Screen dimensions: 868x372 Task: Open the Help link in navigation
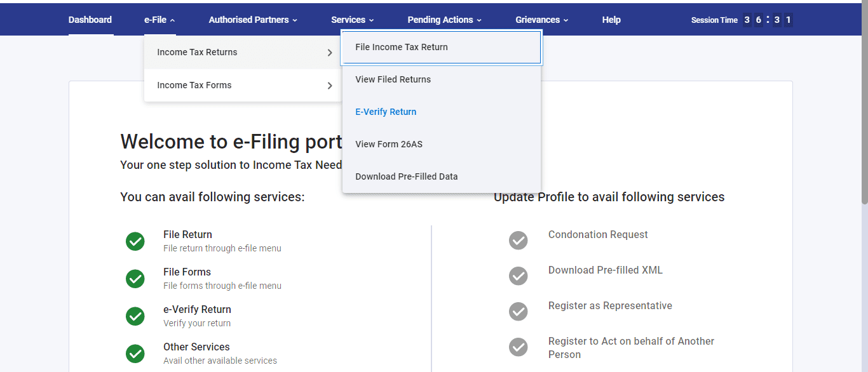point(611,20)
